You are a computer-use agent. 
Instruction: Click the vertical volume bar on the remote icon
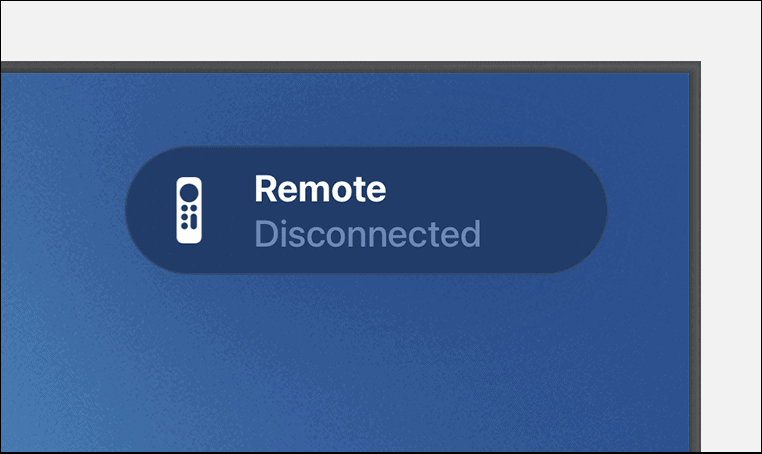coord(194,221)
